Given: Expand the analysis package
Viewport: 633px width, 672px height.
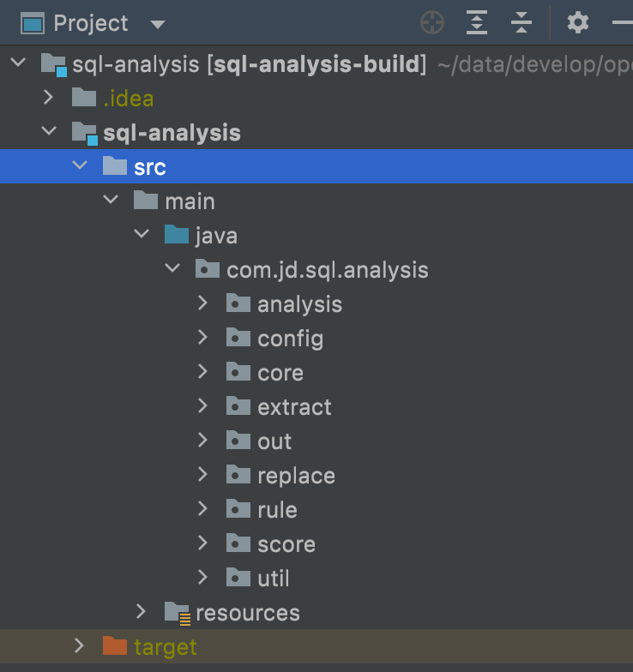Looking at the screenshot, I should [202, 303].
